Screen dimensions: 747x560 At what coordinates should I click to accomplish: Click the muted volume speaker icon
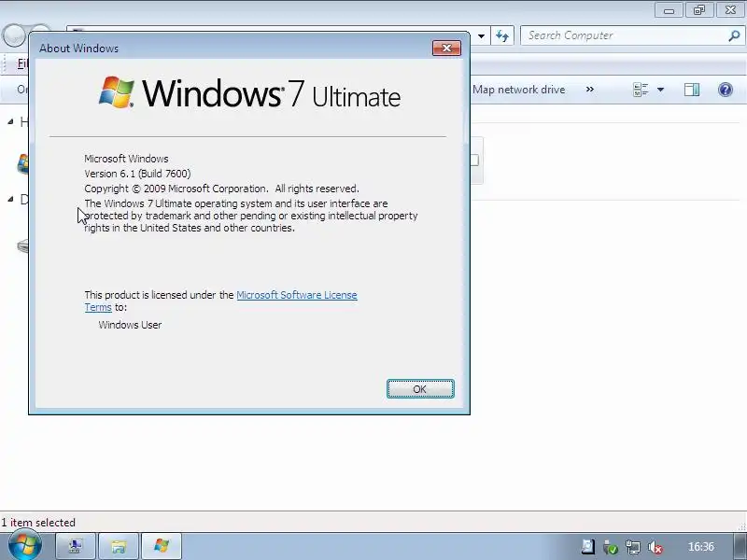[x=655, y=547]
